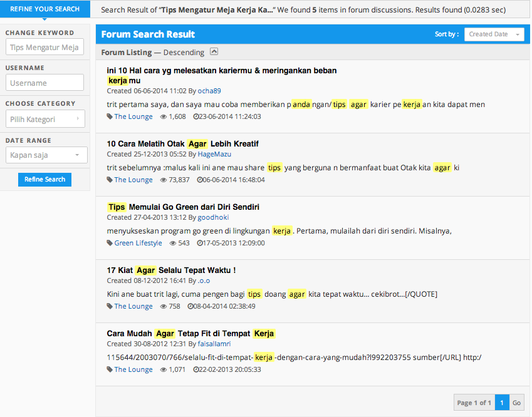Click the Change Keyword input field
This screenshot has height=417, width=532.
44,47
